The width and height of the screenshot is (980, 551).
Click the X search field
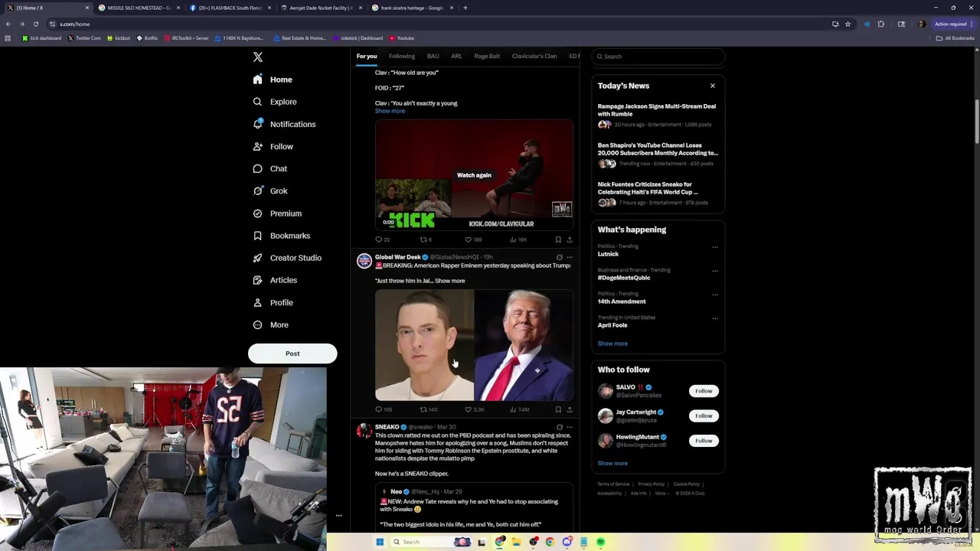click(x=658, y=57)
